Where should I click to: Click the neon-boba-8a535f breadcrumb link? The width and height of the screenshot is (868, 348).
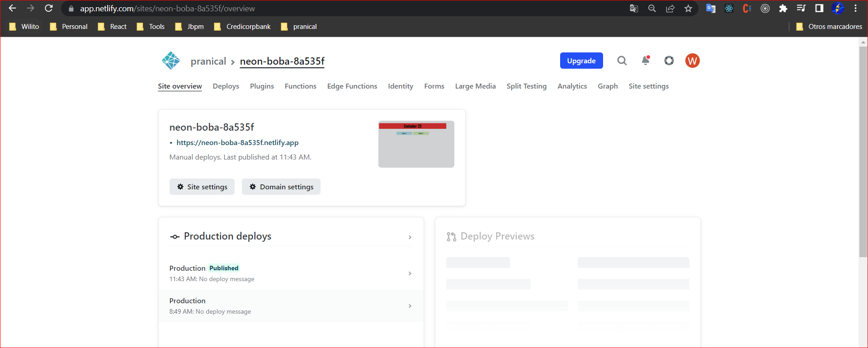(x=282, y=61)
